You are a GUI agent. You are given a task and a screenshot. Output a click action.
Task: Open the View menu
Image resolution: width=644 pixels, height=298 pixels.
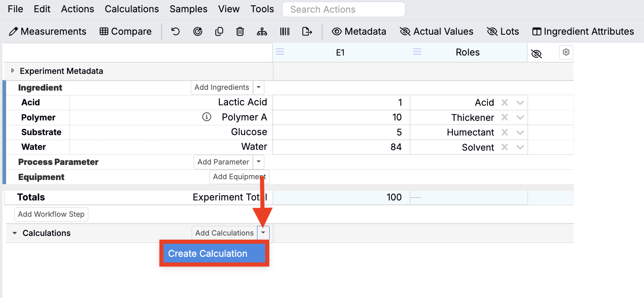point(229,9)
